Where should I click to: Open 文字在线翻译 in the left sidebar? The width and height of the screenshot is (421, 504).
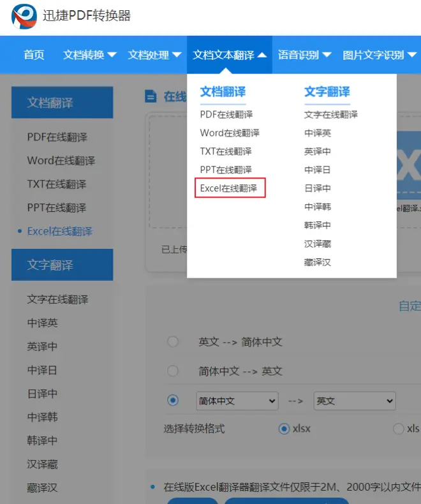tap(57, 300)
